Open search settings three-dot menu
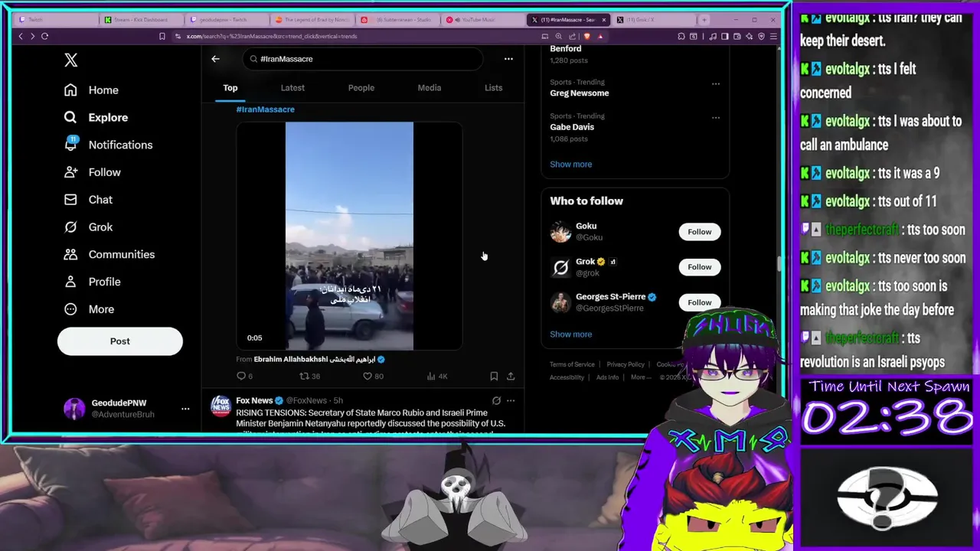 (x=508, y=59)
